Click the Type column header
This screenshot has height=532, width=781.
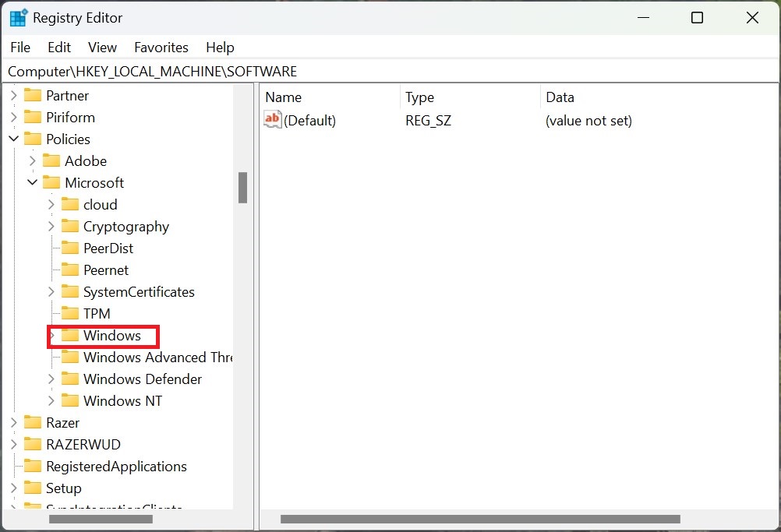470,97
